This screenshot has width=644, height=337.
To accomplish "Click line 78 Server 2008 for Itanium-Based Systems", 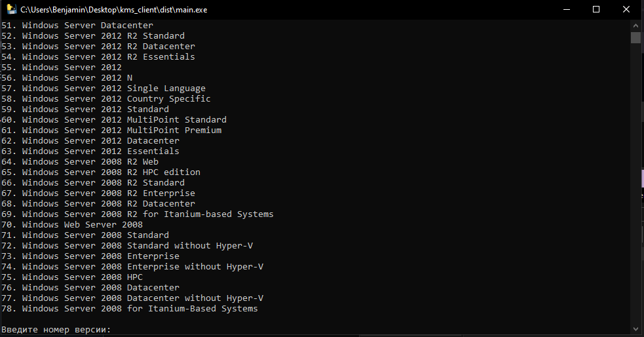I will tap(130, 309).
